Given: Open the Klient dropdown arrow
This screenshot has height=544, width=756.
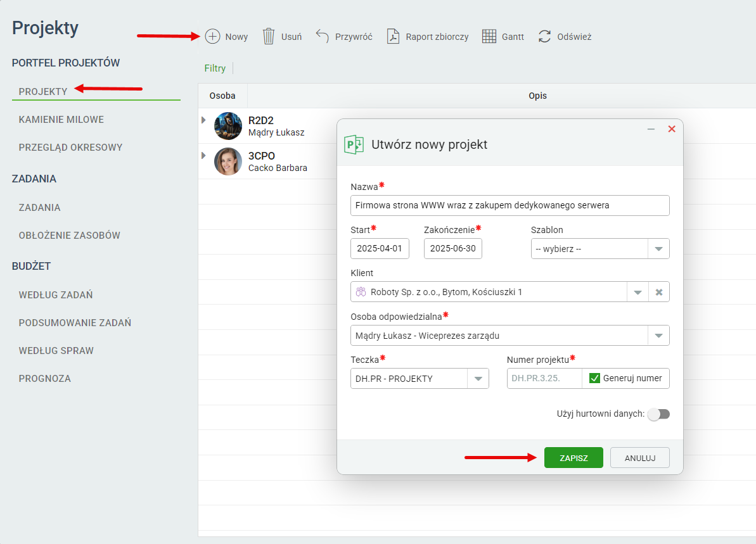Looking at the screenshot, I should pos(638,292).
